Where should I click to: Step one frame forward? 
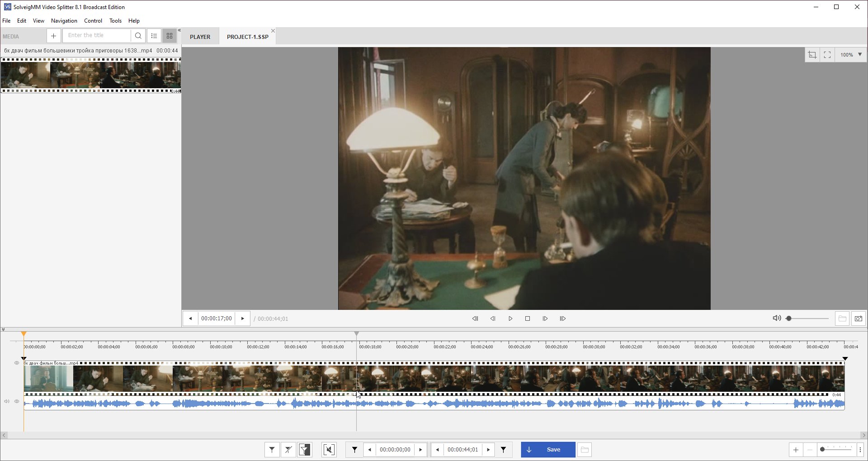[545, 318]
